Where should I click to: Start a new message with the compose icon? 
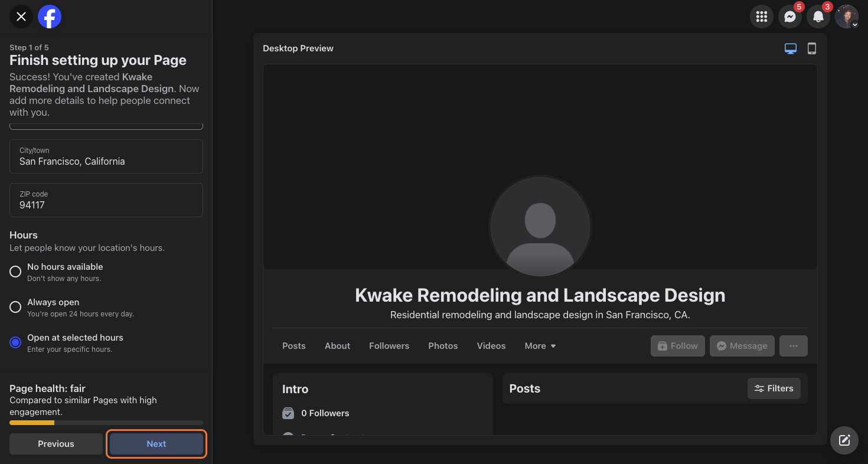click(x=844, y=440)
